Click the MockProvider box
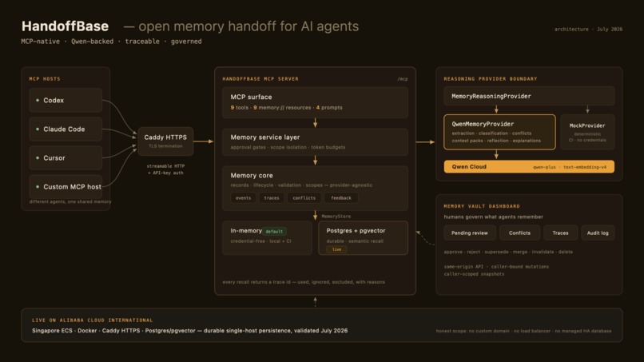644x362 pixels. tap(587, 132)
